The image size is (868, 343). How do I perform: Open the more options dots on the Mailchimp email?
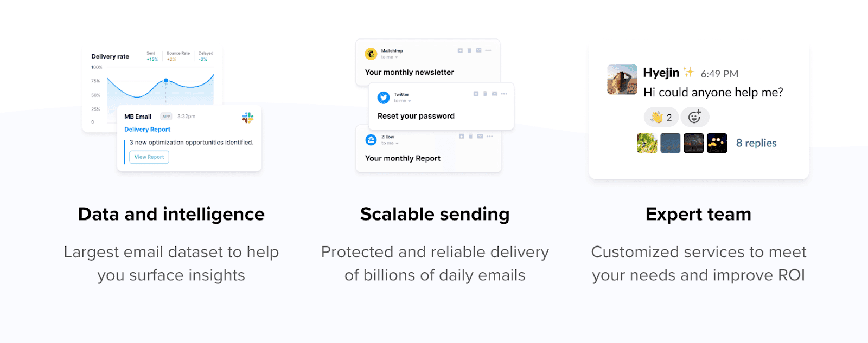488,50
